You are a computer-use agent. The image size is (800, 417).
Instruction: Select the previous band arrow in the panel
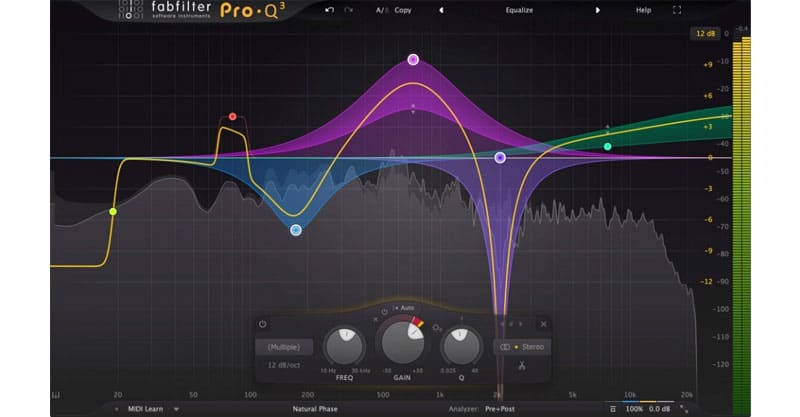tap(502, 324)
